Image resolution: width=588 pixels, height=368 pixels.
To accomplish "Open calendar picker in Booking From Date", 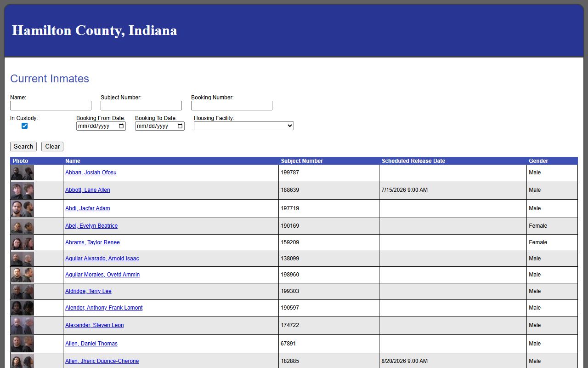I will coord(121,126).
